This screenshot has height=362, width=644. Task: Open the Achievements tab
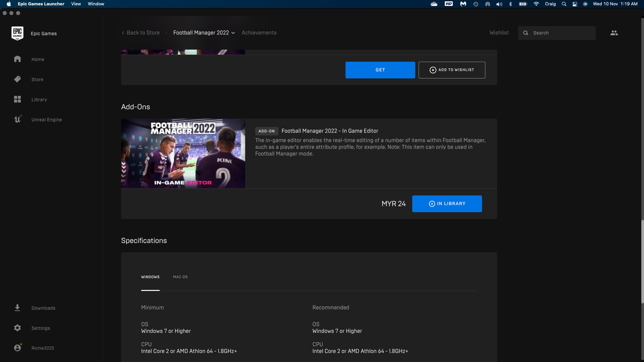coord(259,33)
